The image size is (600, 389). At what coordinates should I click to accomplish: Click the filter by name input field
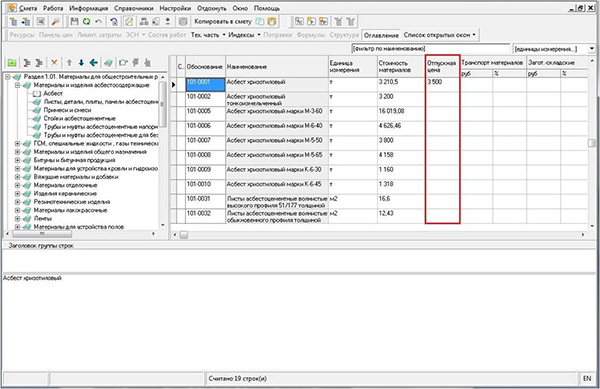(430, 49)
